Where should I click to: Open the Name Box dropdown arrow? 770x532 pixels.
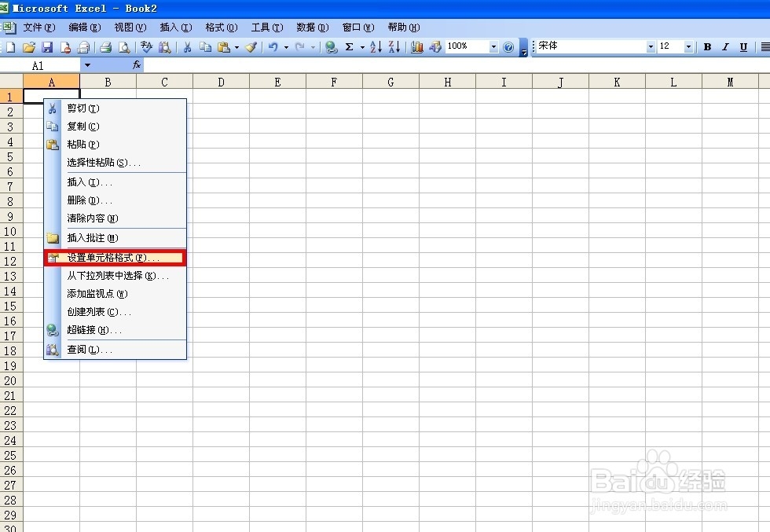pos(87,65)
